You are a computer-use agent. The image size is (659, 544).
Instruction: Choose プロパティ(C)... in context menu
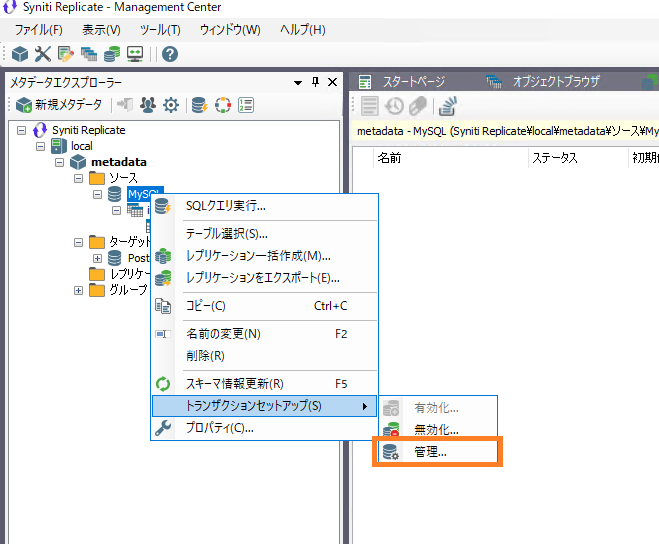[x=265, y=428]
